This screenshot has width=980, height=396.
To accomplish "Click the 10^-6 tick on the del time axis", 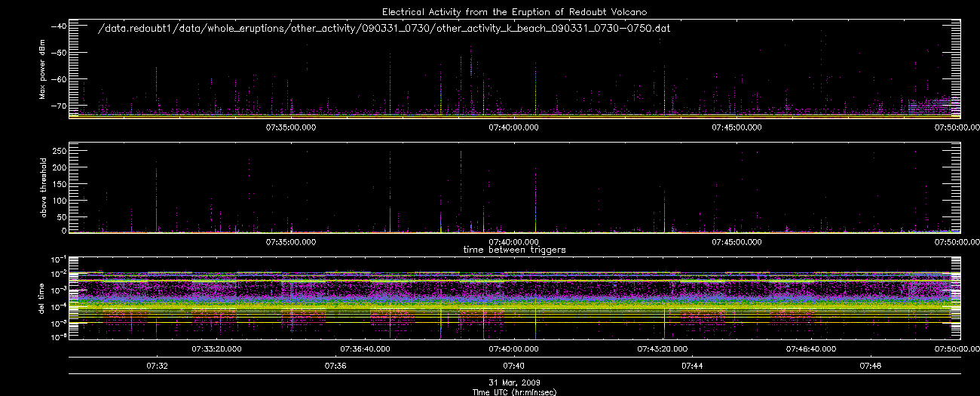I will tap(57, 337).
